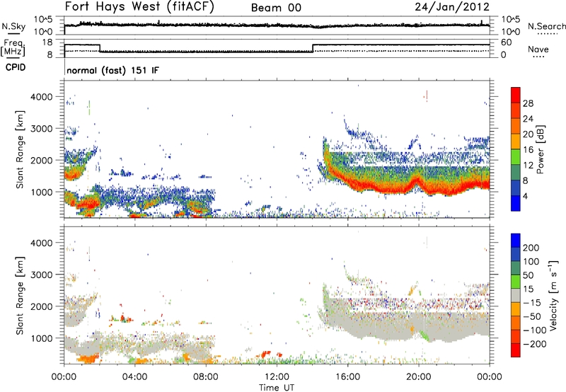Click the date '24/Jan/2012'
This screenshot has width=566, height=392.
[x=452, y=7]
